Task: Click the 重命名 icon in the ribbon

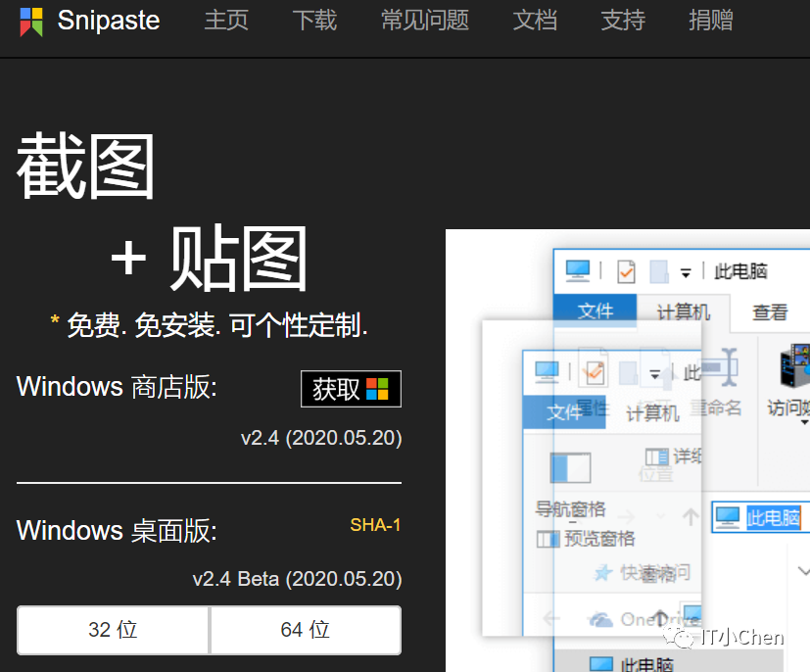Action: [719, 367]
